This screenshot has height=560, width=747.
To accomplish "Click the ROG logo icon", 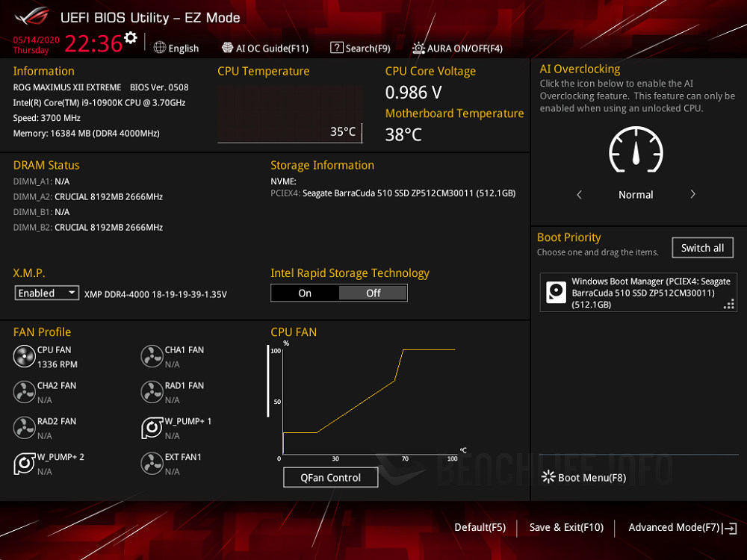I will tap(32, 16).
